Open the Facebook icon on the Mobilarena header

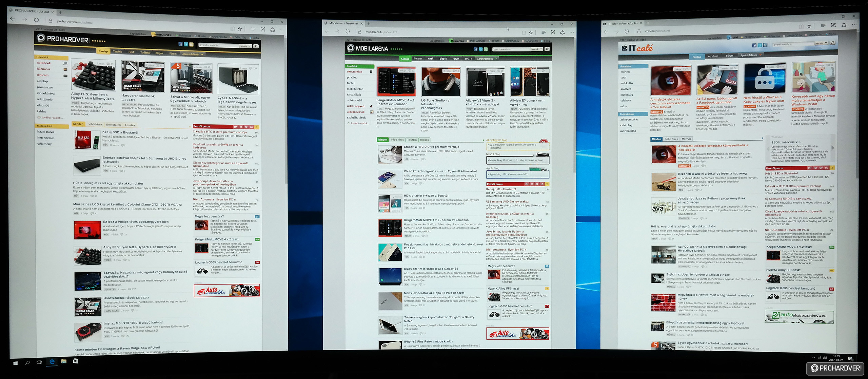click(475, 49)
